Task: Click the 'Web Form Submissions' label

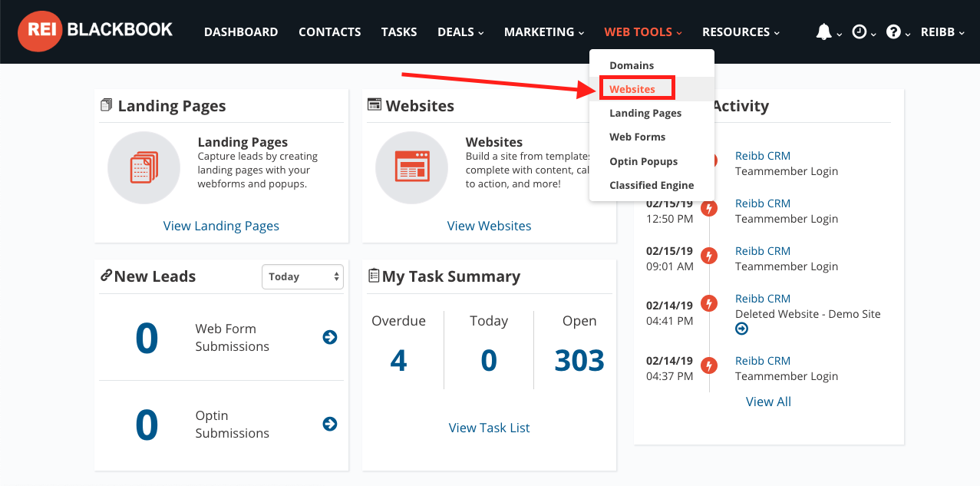Action: pyautogui.click(x=232, y=338)
